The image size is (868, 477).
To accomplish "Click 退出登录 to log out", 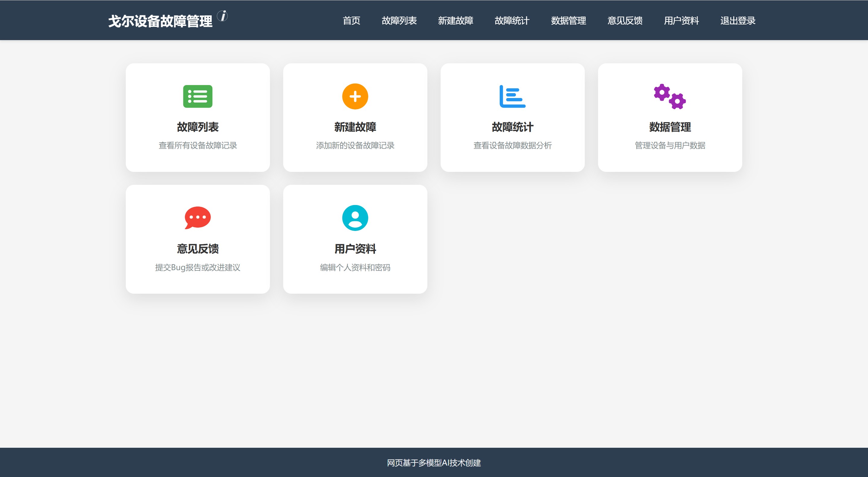I will [x=737, y=21].
